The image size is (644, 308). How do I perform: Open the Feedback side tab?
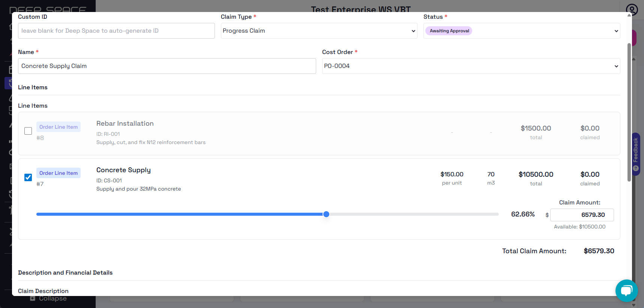(x=635, y=154)
